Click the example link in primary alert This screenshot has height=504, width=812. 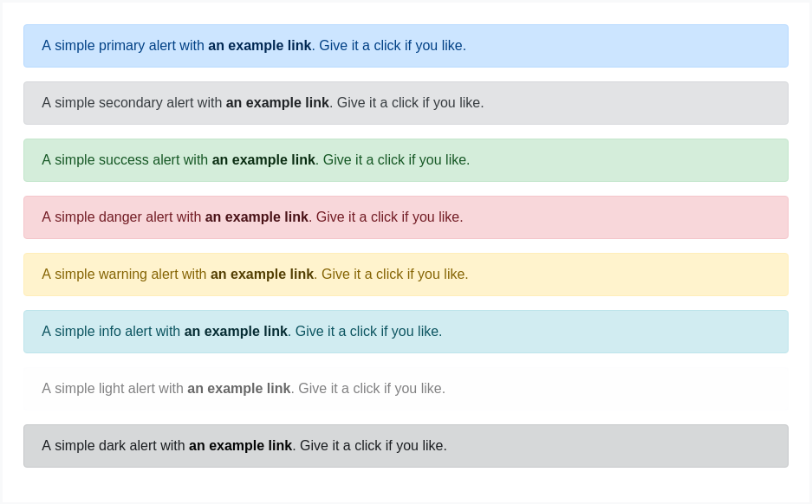point(259,46)
